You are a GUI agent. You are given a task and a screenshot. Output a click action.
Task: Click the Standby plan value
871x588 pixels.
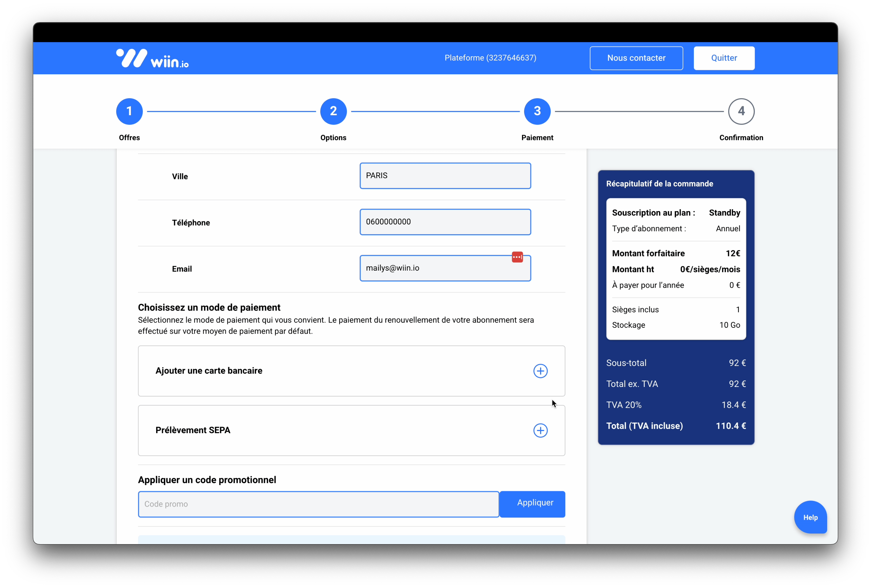tap(724, 213)
